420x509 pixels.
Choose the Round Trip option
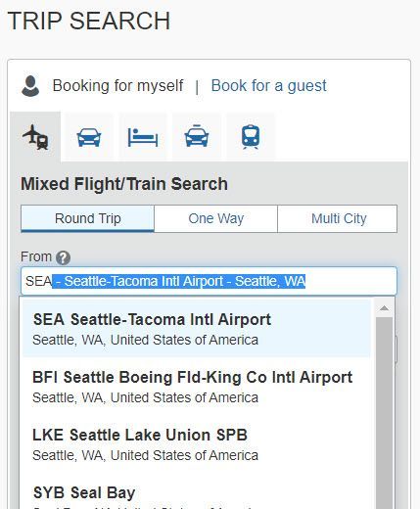click(x=87, y=218)
